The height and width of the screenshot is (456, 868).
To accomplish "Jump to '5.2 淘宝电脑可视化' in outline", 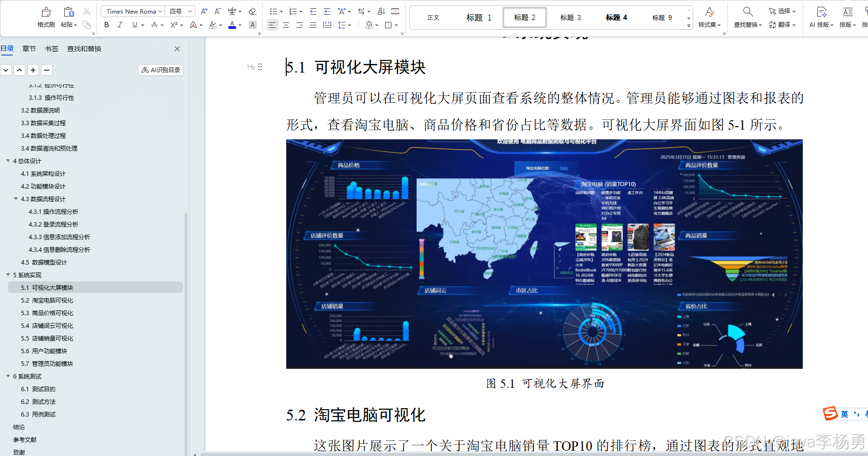I will [47, 300].
